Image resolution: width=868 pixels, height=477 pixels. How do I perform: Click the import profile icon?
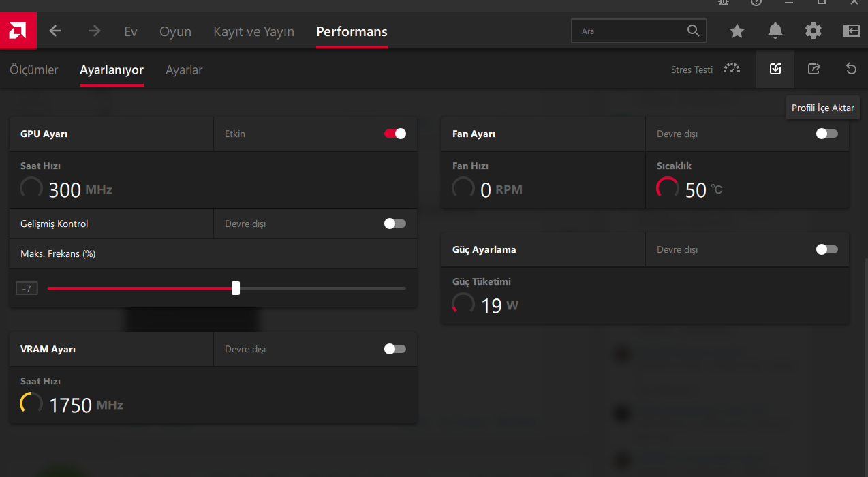775,69
